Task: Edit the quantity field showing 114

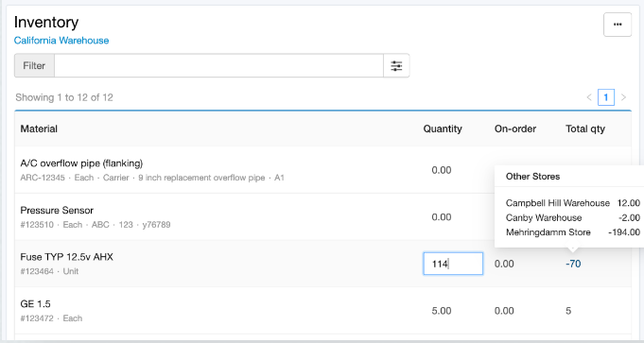Action: 453,264
